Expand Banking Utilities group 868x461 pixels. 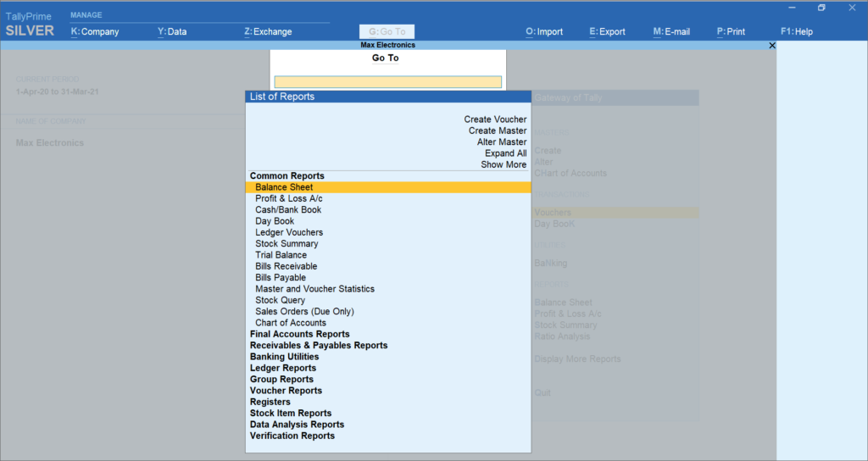pos(285,357)
